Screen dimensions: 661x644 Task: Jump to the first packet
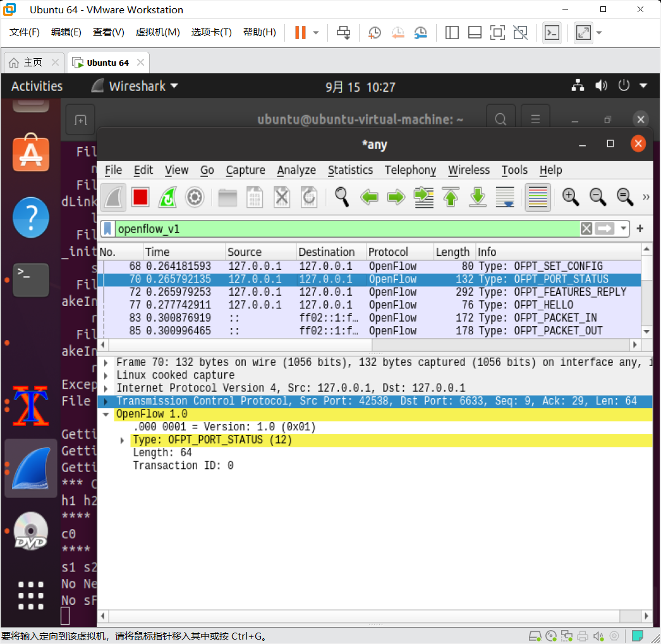pyautogui.click(x=451, y=197)
